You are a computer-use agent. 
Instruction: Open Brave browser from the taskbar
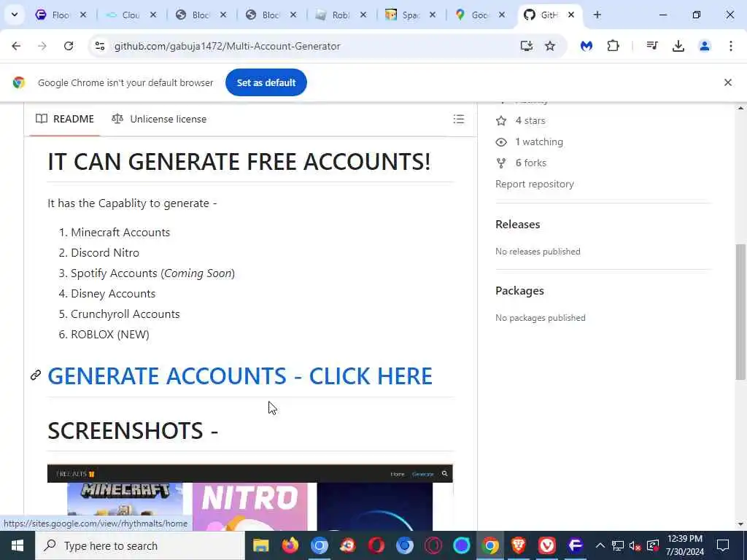click(x=519, y=545)
